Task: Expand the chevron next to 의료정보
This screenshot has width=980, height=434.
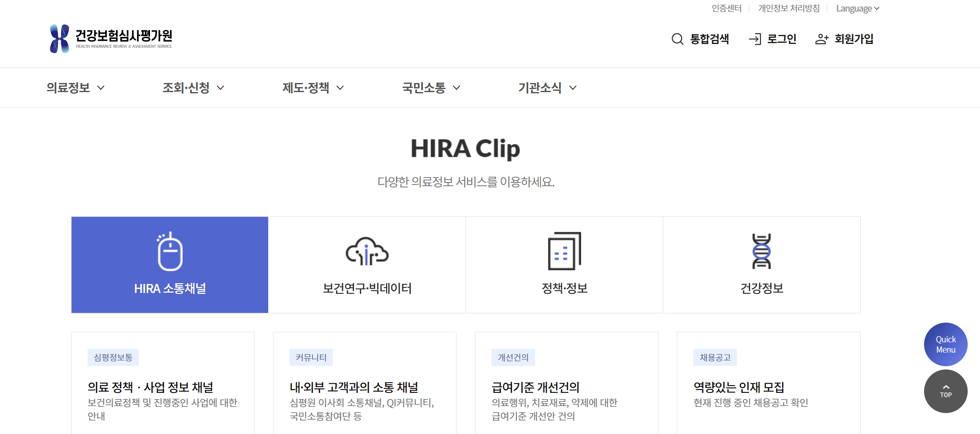Action: (101, 88)
